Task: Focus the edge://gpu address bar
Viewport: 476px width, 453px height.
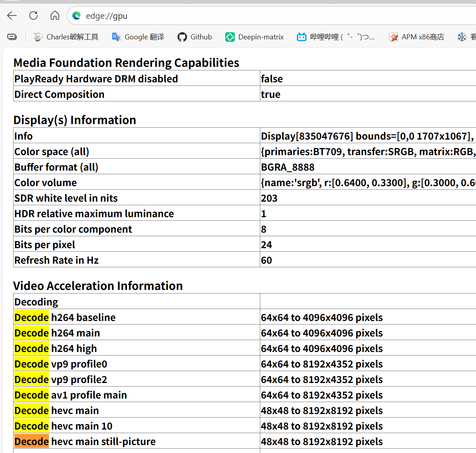Action: pyautogui.click(x=239, y=16)
